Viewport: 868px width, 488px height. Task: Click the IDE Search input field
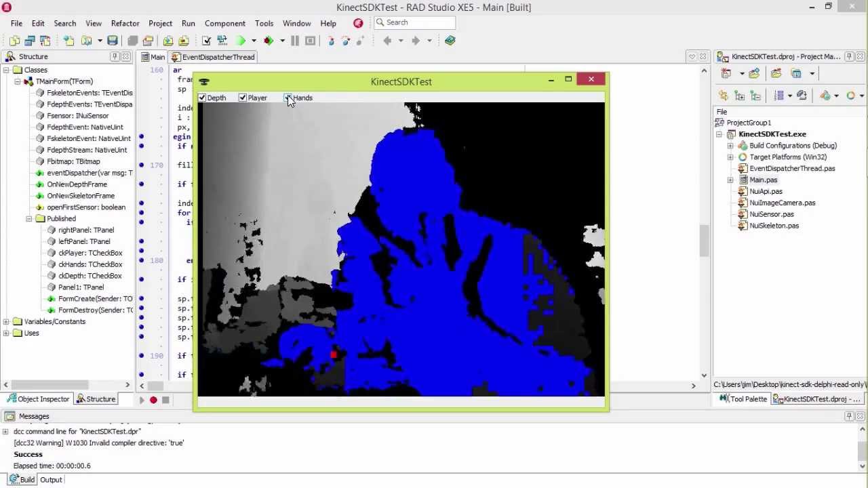pyautogui.click(x=417, y=22)
